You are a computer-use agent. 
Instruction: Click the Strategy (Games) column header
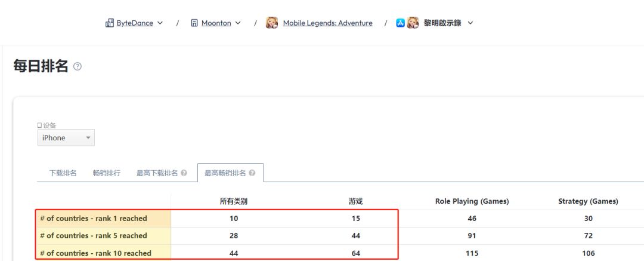tap(588, 201)
